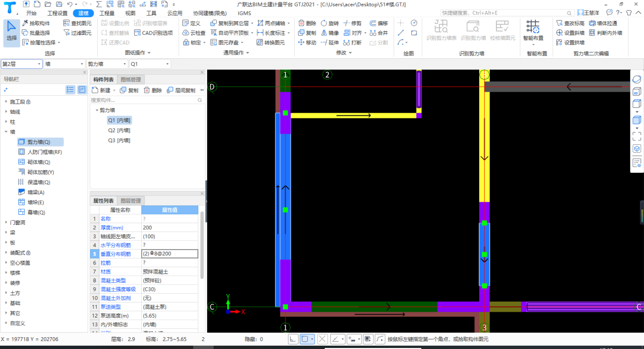Viewport: 644px width, 349px height.
Task: Click 批量选择 batch select tool
Action: click(x=36, y=33)
